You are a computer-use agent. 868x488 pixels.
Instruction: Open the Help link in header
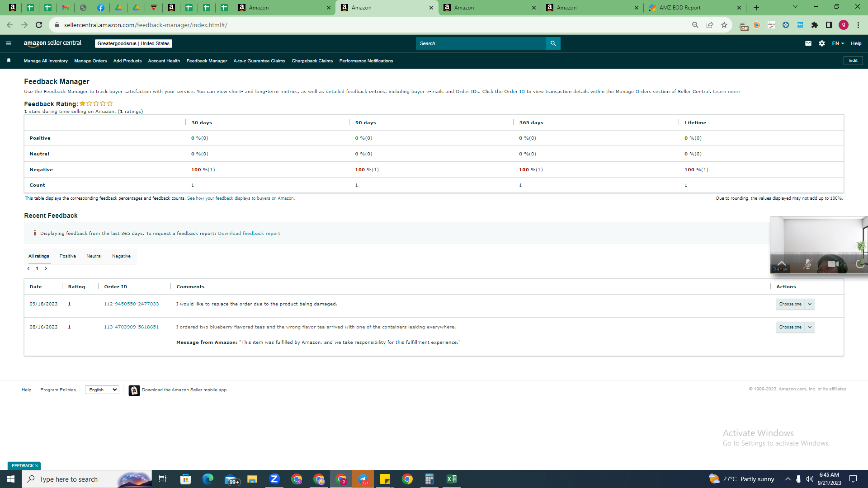tap(856, 43)
